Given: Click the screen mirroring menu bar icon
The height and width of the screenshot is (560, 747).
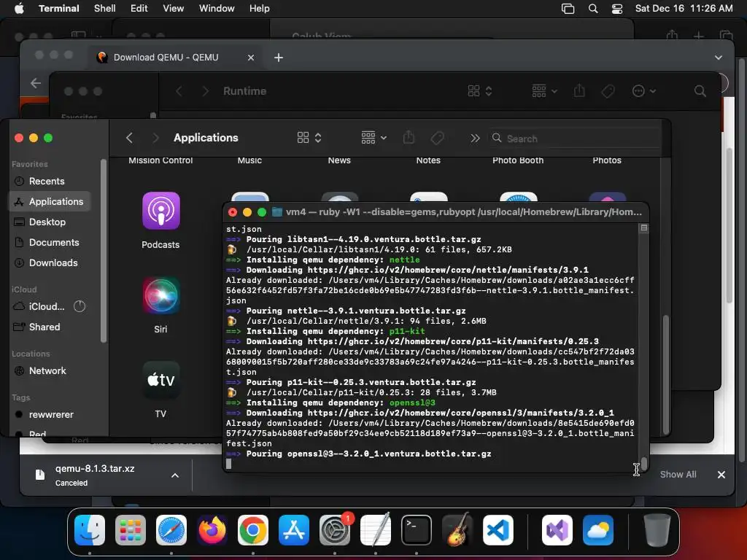Looking at the screenshot, I should click(568, 9).
